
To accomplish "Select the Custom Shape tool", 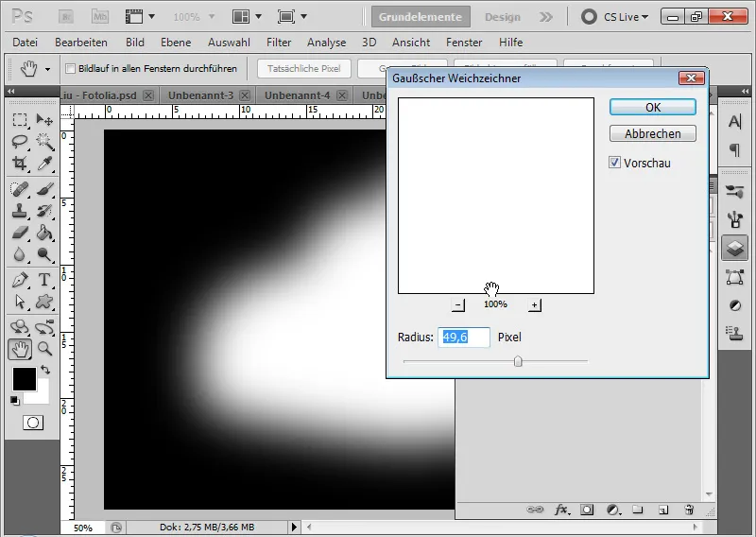I will 44,302.
